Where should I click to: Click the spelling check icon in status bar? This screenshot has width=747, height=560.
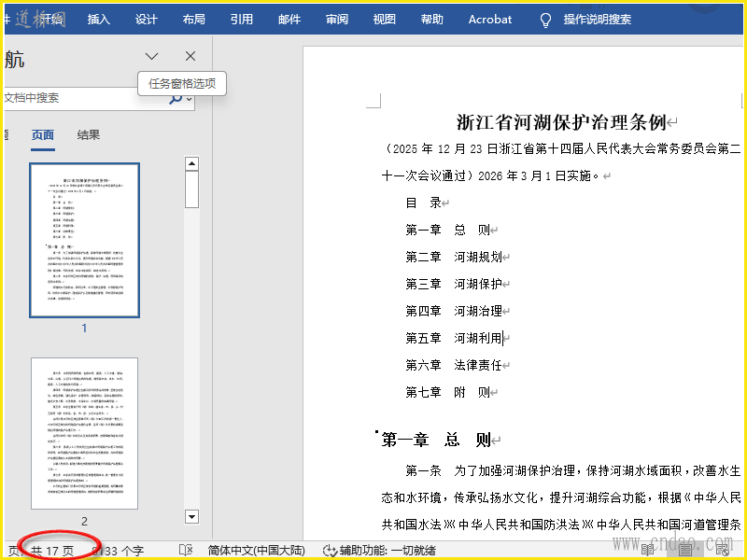click(186, 551)
